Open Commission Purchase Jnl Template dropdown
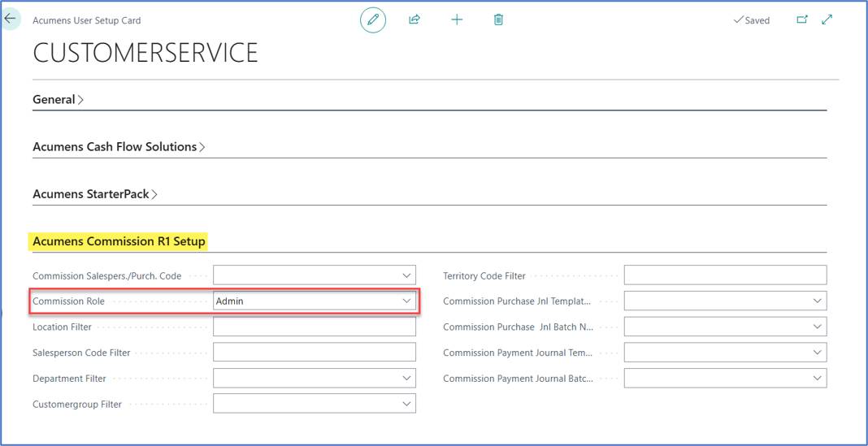 tap(818, 301)
